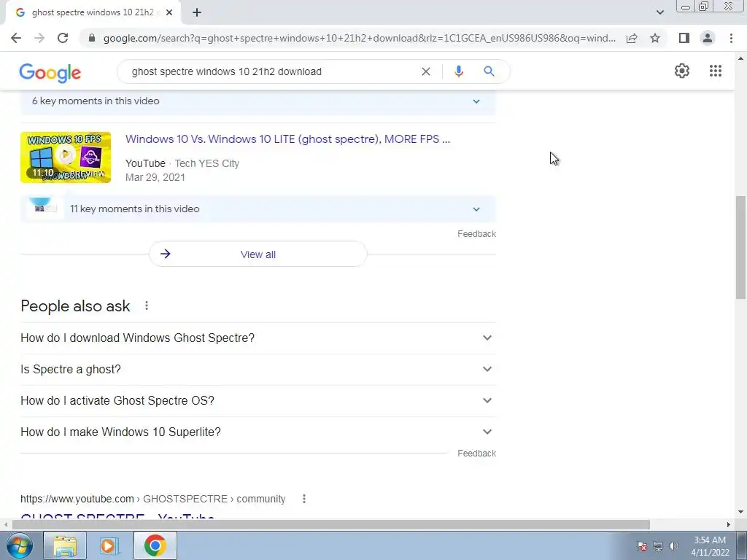Expand How do I activate Ghost Spectre OS?
The width and height of the screenshot is (747, 560).
coord(258,401)
